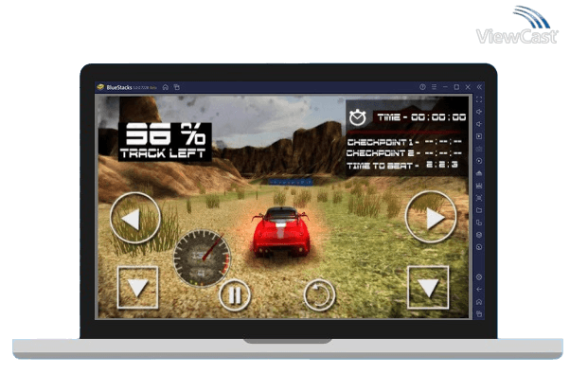This screenshot has height=392, width=570.
Task: Increase volume in side toolbar
Action: point(479,112)
